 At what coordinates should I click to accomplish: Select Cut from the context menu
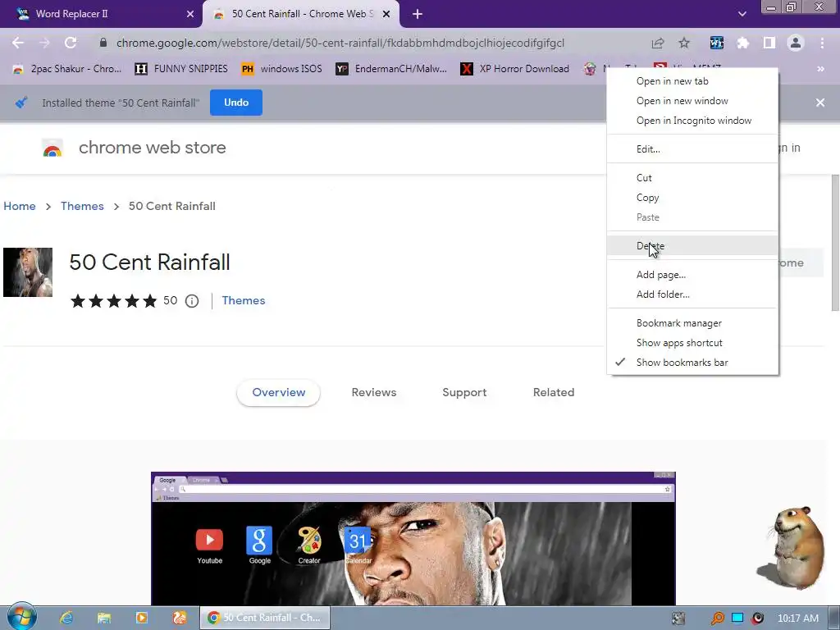692,178
